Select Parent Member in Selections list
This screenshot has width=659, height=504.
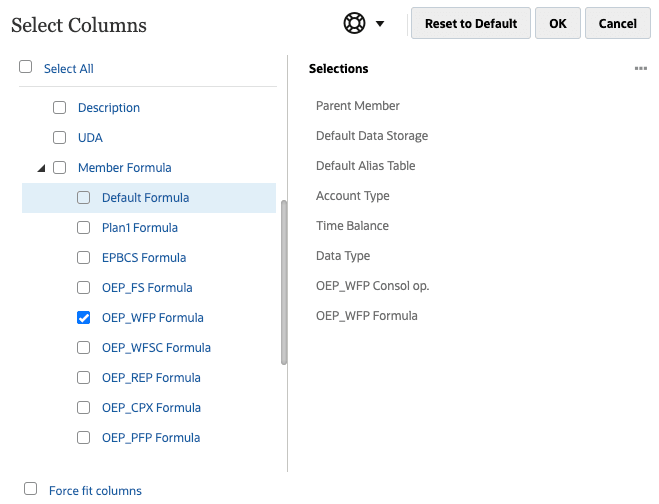click(x=358, y=106)
